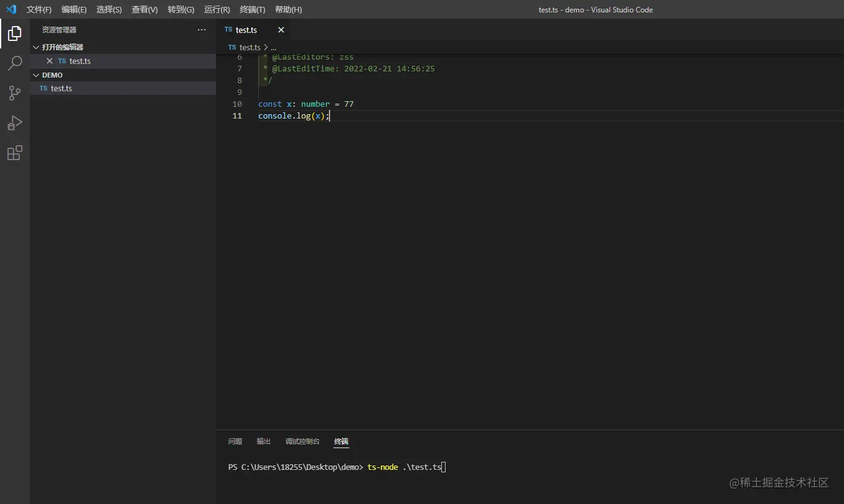The image size is (844, 504).
Task: Click the breadcrumb ellipsis after test.ts
Action: pyautogui.click(x=273, y=47)
